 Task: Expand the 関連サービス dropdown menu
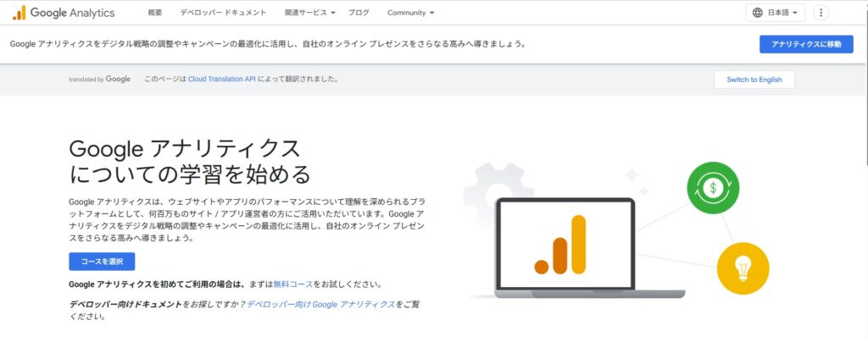pyautogui.click(x=310, y=13)
